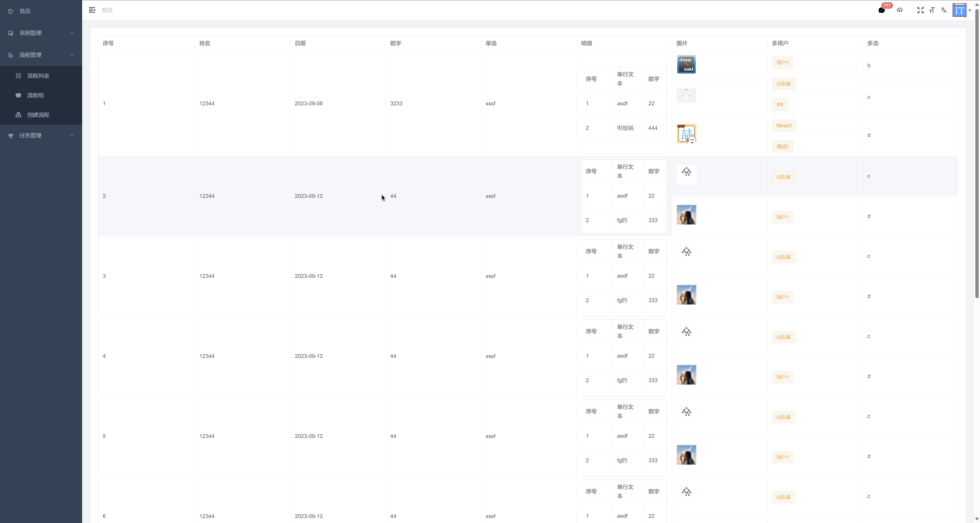Open the font size icon

[932, 10]
